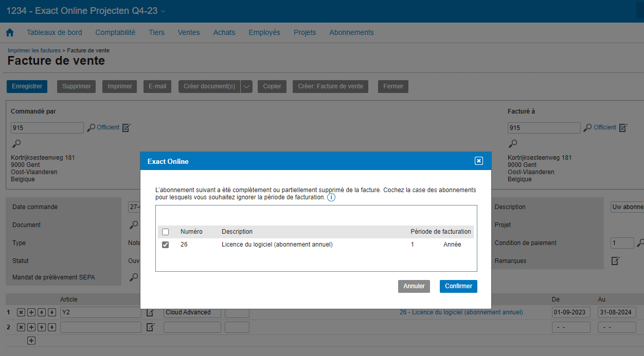Open the Comptabilité menu
This screenshot has width=644, height=356.
(x=115, y=32)
